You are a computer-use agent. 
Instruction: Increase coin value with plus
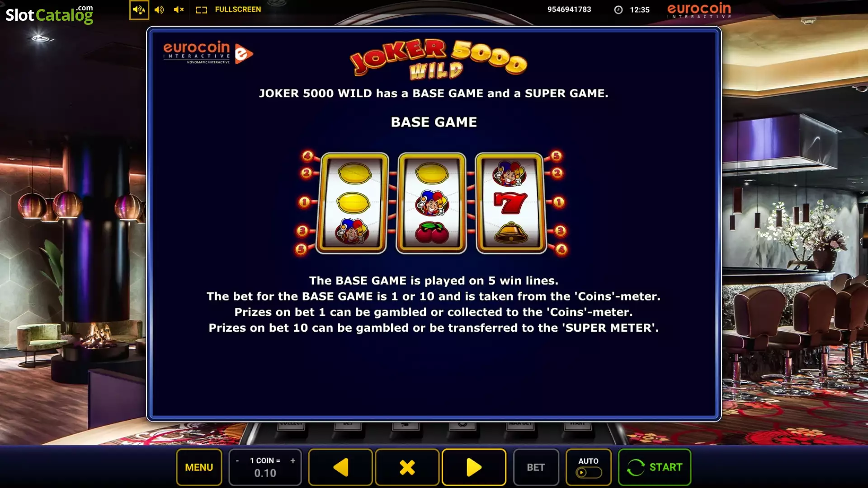pos(293,461)
